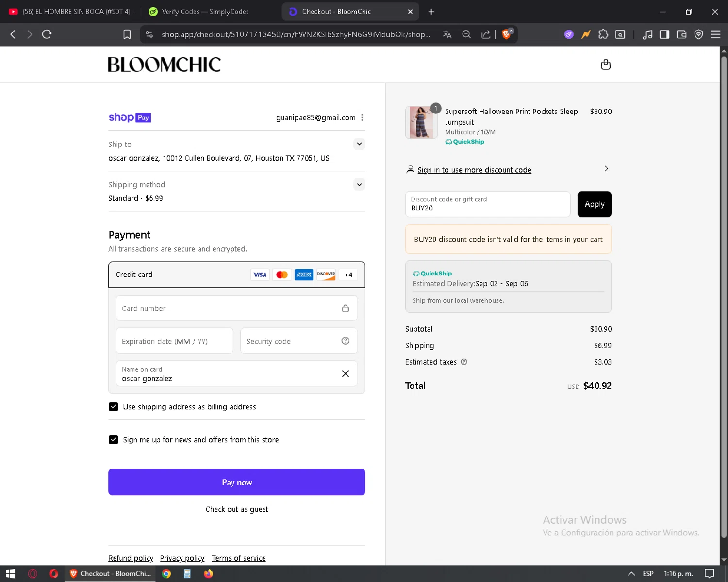Click Check out as guest

pos(237,509)
